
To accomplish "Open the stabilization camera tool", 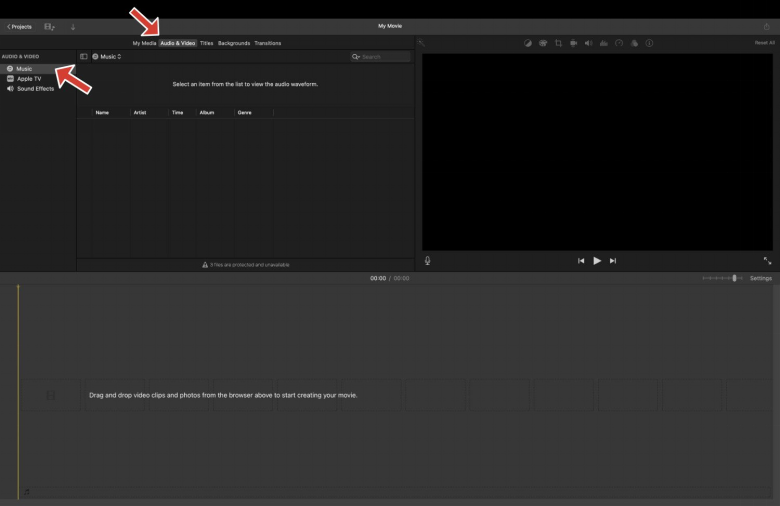I will (x=574, y=43).
